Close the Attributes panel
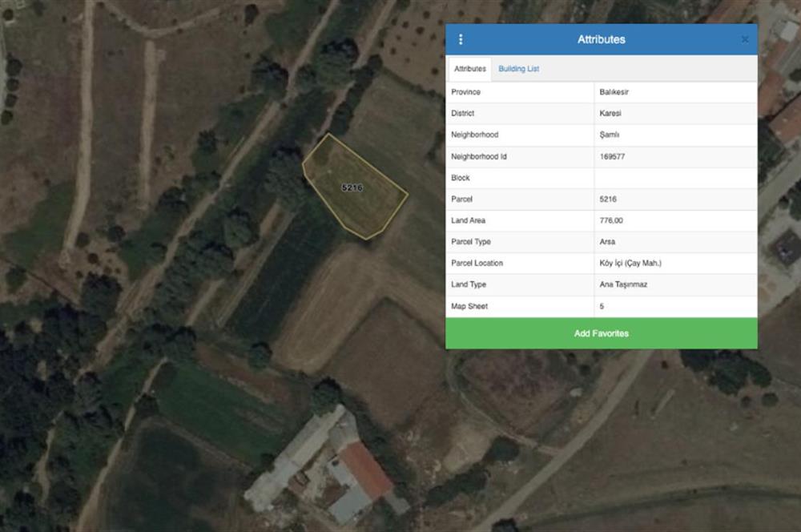 coord(745,39)
